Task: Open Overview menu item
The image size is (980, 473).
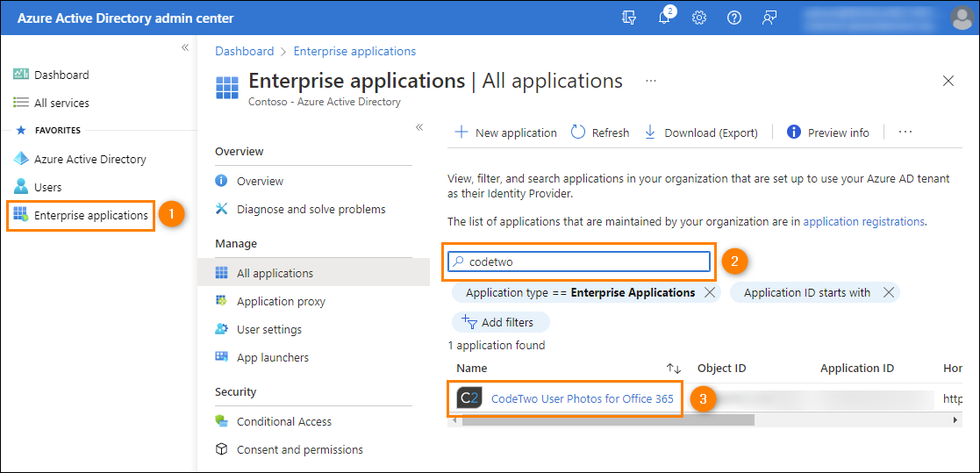Action: (x=260, y=181)
